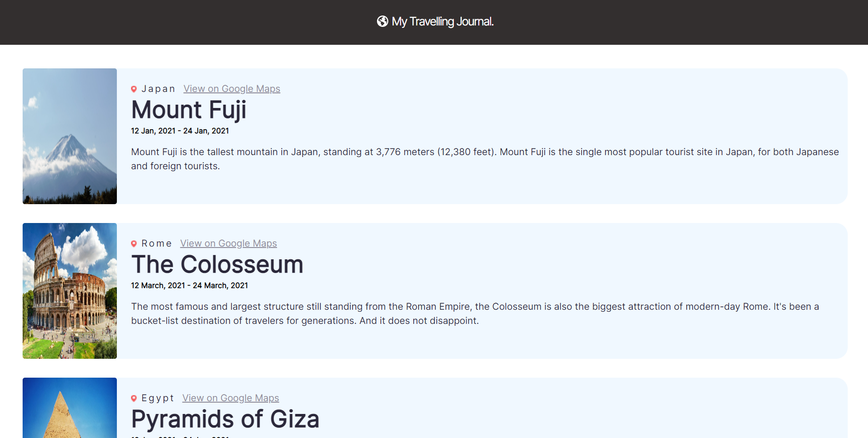Open Google Maps link for Japan
The image size is (868, 438).
coord(232,89)
